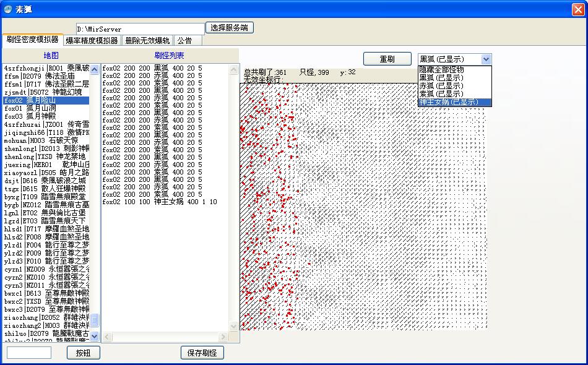588x365 pixels.
Task: Click the D:\MirServer path input field
Action: 140,29
